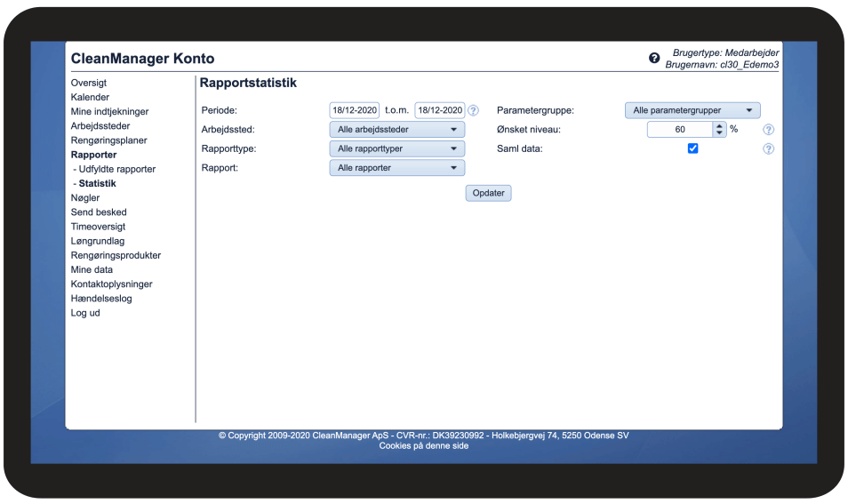
Task: Click the black help icon in header
Action: (654, 59)
